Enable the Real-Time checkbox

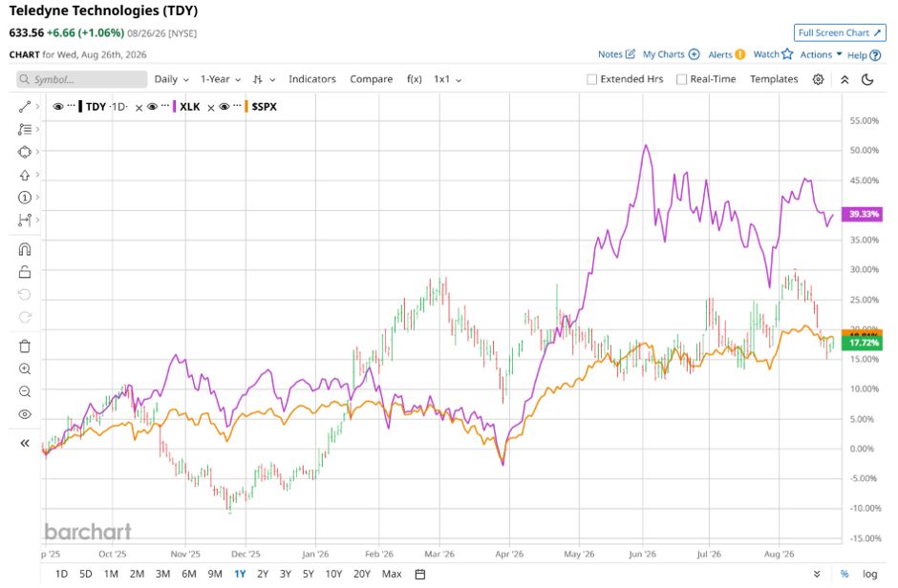click(681, 79)
